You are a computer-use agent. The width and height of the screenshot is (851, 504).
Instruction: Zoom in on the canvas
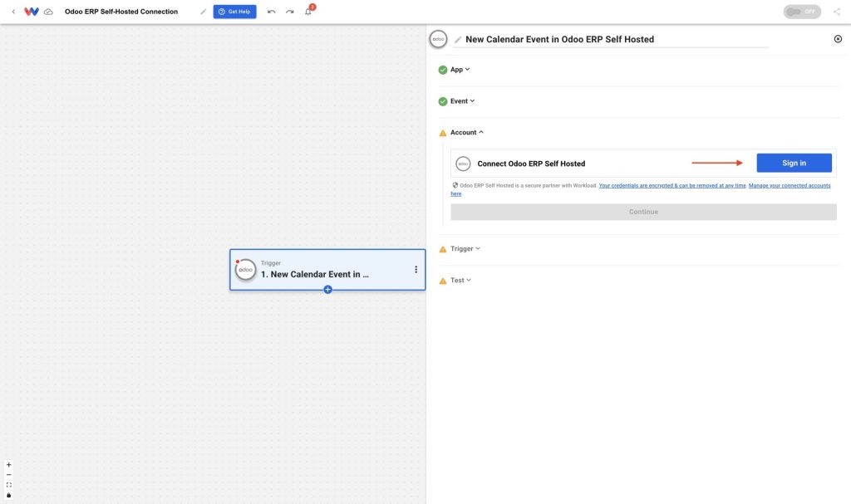(8, 465)
